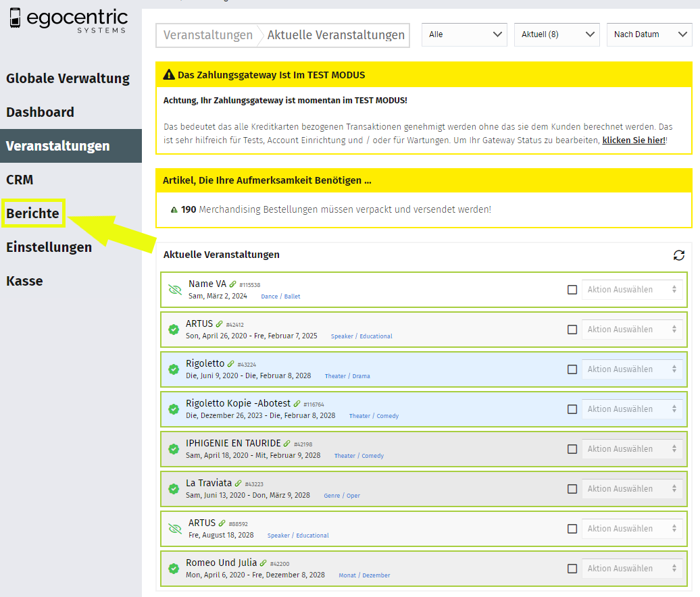The width and height of the screenshot is (700, 597).
Task: Click the green status checkmark beside IPHIGENIE EN TAURIDE
Action: [174, 449]
